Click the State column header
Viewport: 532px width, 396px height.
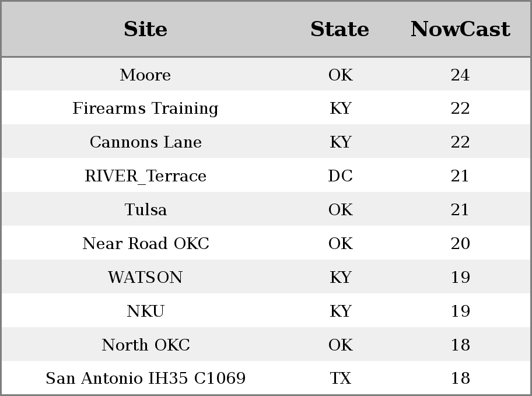pos(340,29)
